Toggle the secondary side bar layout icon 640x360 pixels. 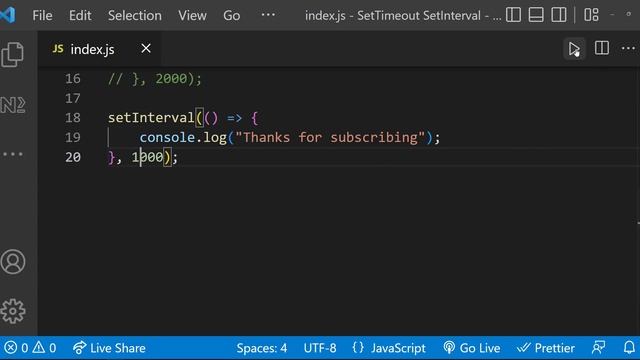(559, 15)
